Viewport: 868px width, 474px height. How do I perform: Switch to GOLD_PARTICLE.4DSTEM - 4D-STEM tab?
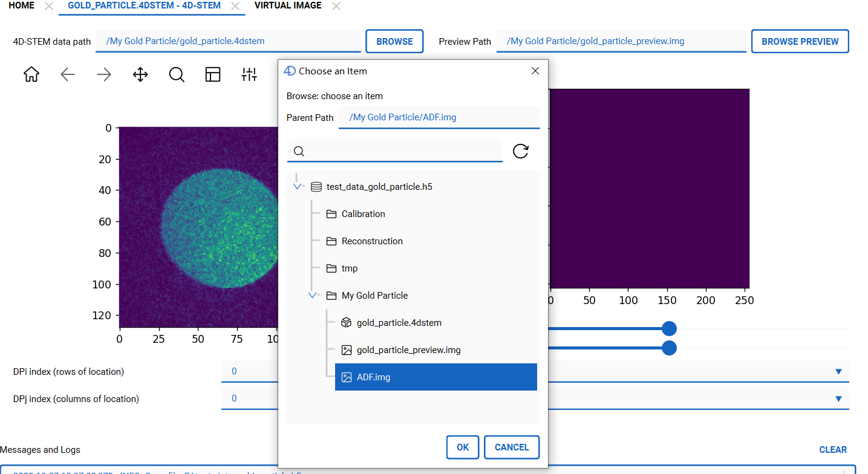pyautogui.click(x=144, y=5)
